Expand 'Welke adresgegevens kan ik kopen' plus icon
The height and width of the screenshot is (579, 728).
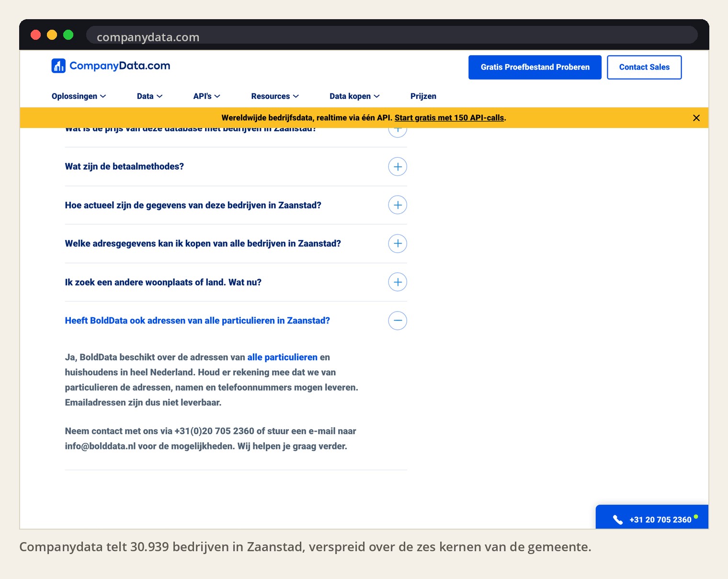tap(398, 243)
